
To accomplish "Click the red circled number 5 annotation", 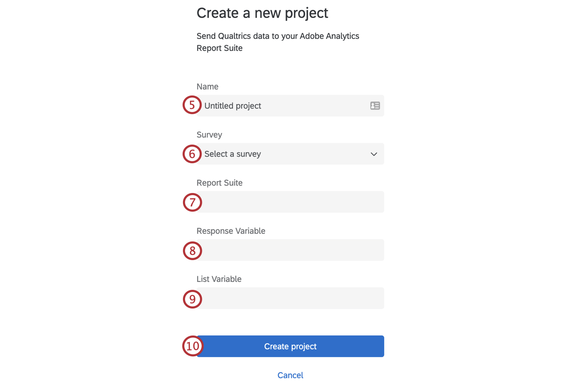I will coord(192,105).
